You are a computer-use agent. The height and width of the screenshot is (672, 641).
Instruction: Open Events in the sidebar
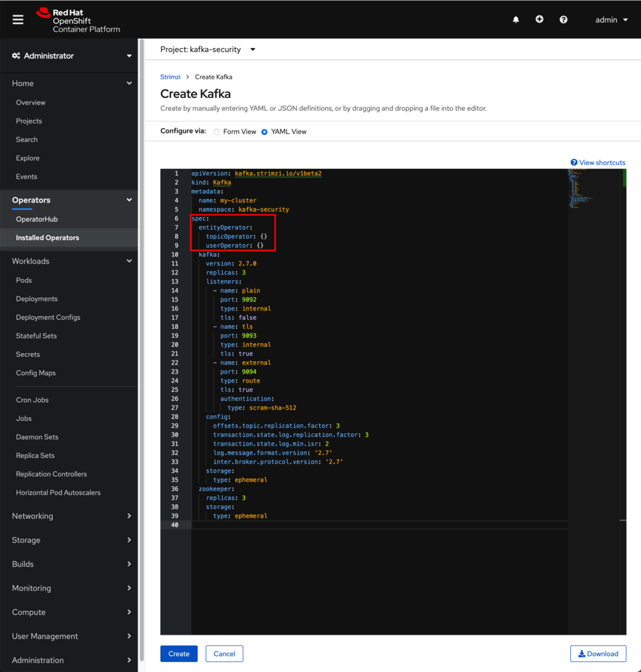pyautogui.click(x=26, y=176)
